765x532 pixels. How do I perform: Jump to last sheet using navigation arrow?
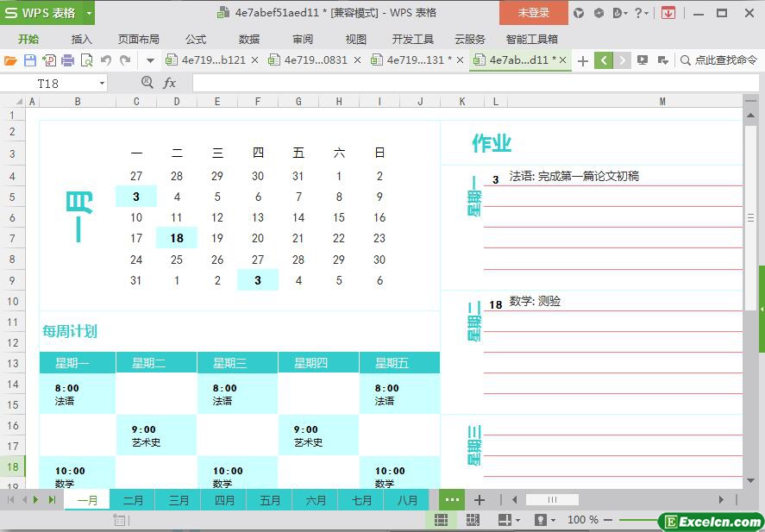[x=52, y=500]
